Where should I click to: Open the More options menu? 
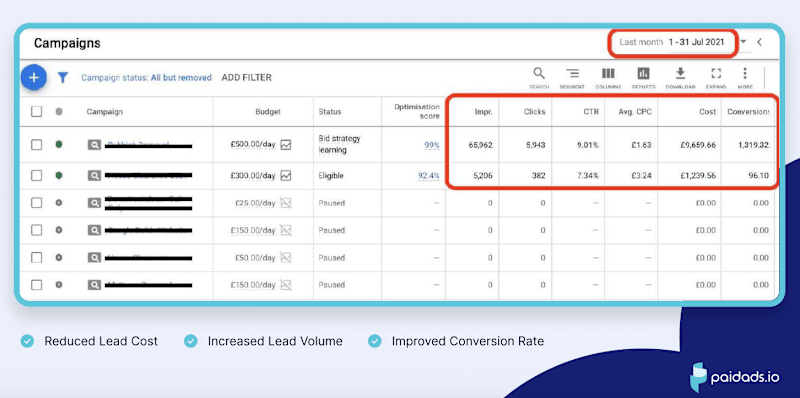coord(745,78)
